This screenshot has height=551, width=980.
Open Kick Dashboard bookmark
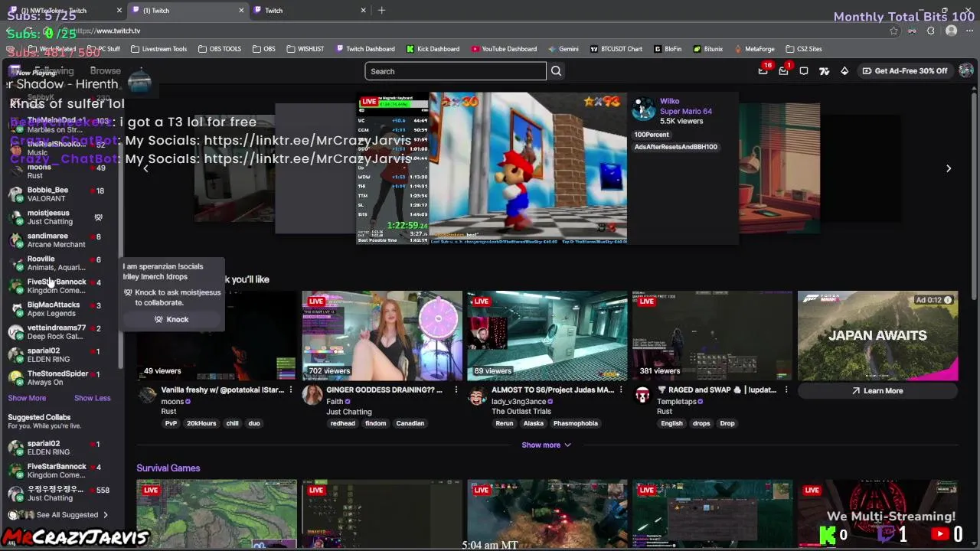[x=433, y=49]
